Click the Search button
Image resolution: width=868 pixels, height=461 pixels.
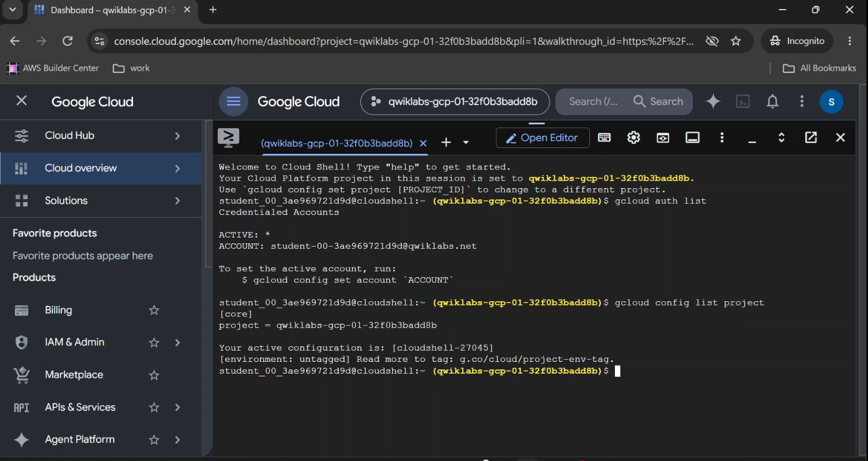[x=658, y=101]
